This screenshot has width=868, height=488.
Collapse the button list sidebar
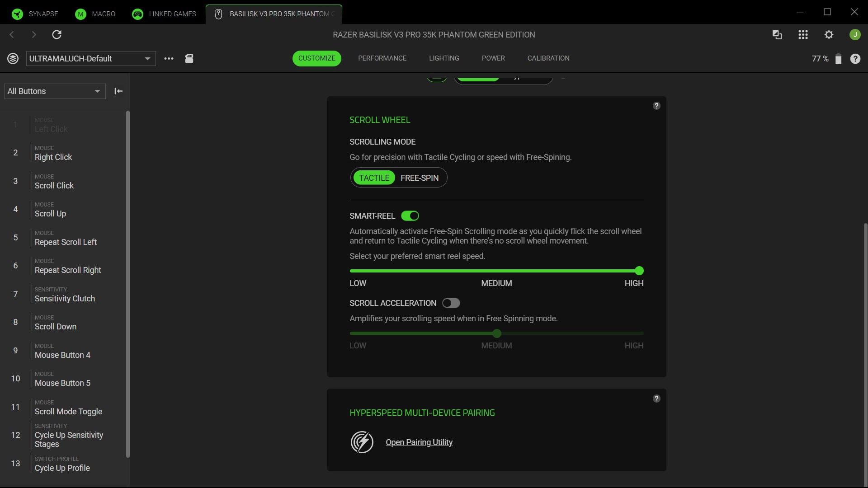[118, 91]
